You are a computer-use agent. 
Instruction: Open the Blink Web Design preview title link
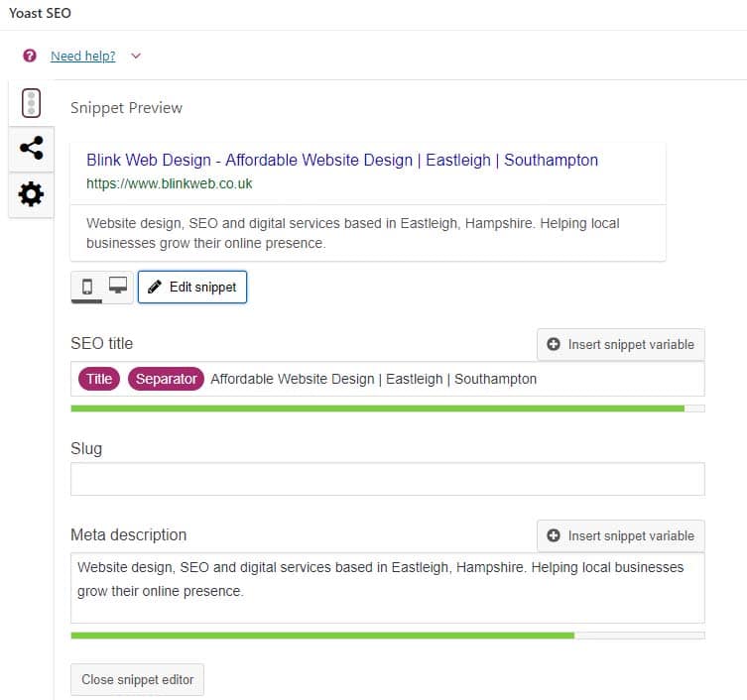pos(342,160)
